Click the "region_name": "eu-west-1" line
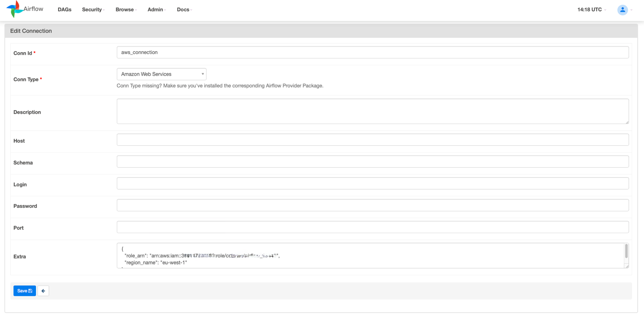The height and width of the screenshot is (318, 644). click(156, 262)
